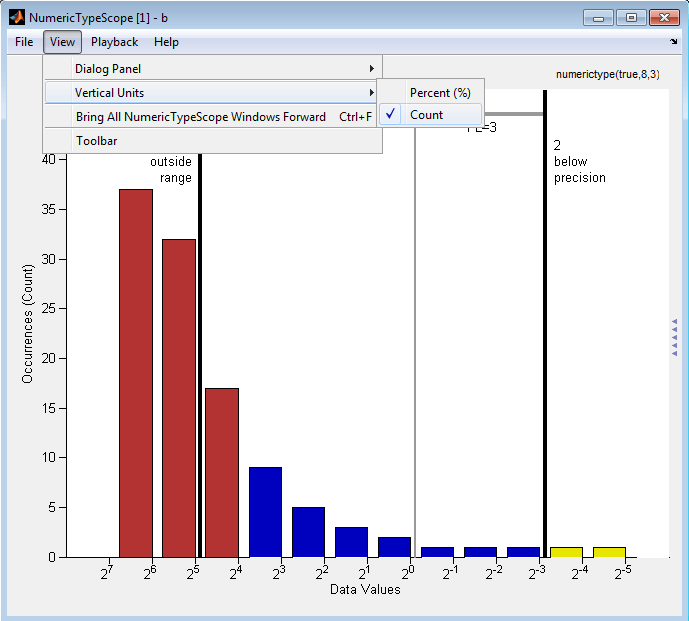Click the red bar at 32 count

(x=179, y=399)
